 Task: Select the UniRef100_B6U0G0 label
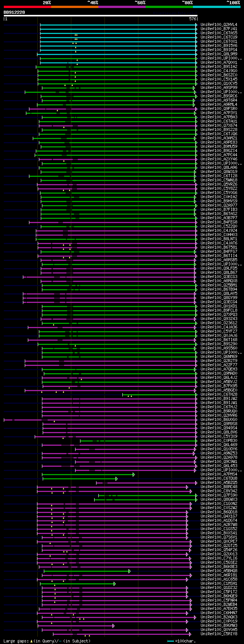[x=219, y=419]
